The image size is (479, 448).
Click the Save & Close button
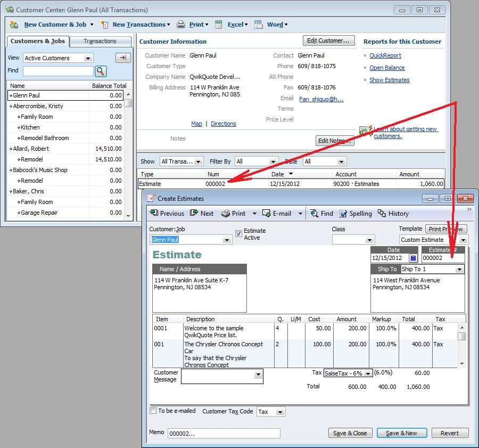350,433
